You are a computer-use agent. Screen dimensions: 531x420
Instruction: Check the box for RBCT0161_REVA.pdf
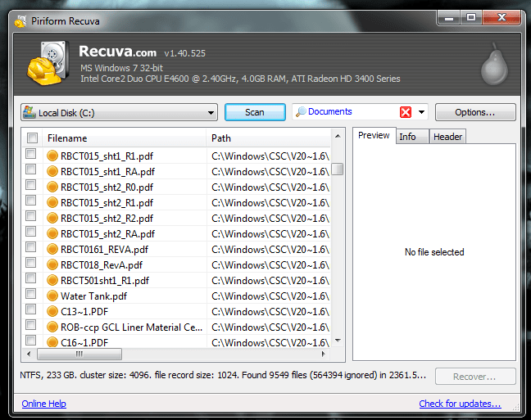coord(31,247)
